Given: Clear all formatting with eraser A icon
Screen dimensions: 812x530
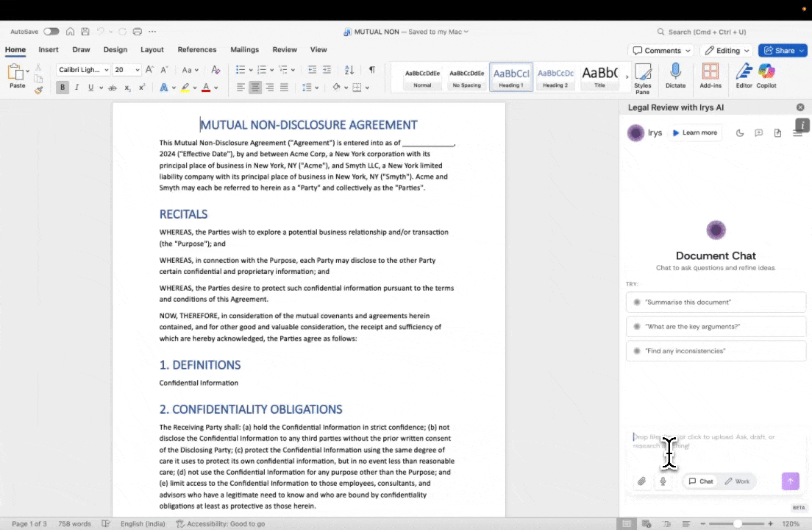Looking at the screenshot, I should point(216,69).
